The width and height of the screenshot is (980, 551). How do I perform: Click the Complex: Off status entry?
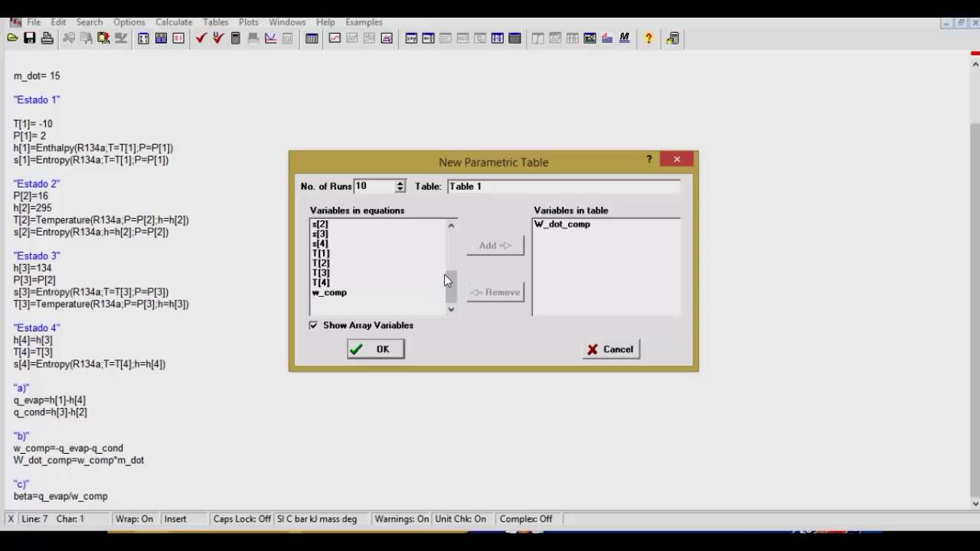(526, 519)
